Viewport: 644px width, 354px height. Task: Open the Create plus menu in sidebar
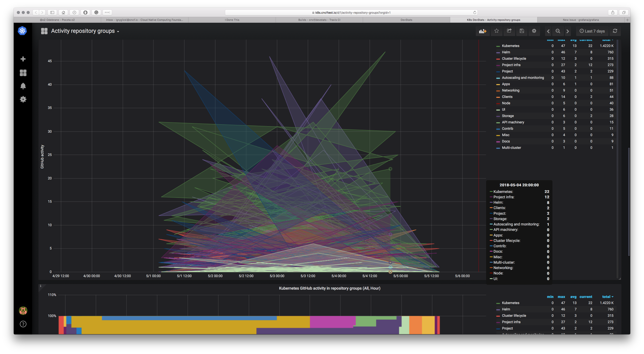tap(23, 59)
